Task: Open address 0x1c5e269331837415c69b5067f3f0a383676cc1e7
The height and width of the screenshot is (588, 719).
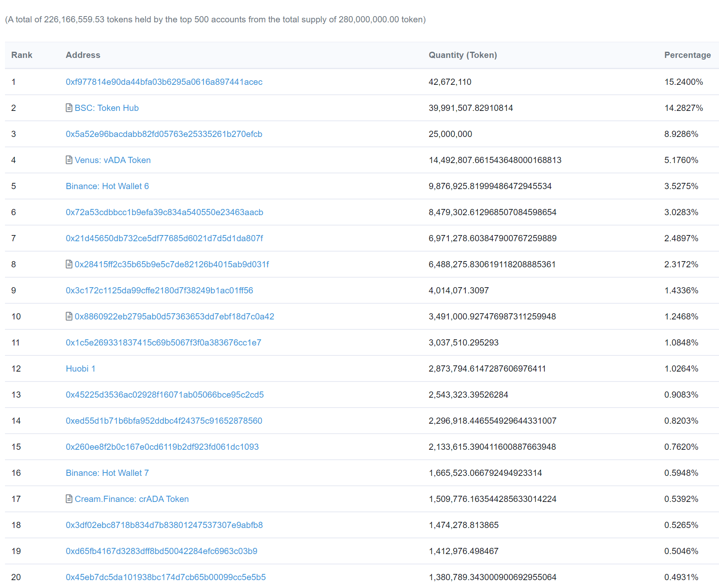Action: coord(163,343)
